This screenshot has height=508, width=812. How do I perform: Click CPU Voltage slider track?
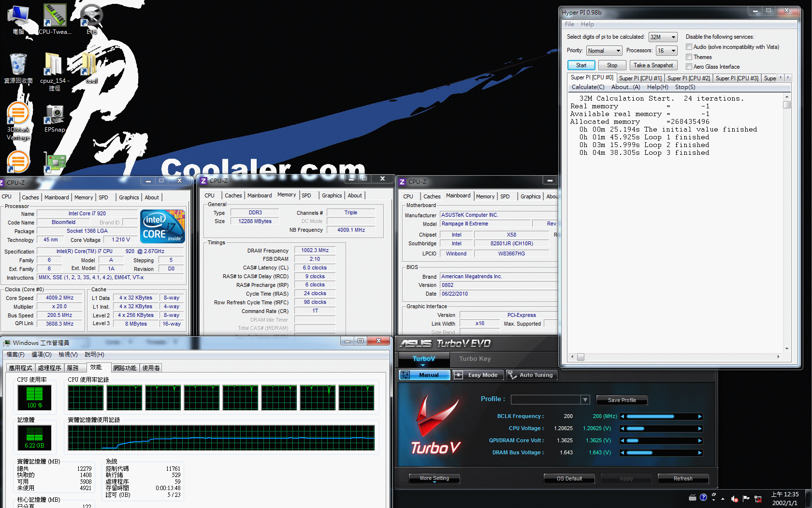pyautogui.click(x=661, y=429)
